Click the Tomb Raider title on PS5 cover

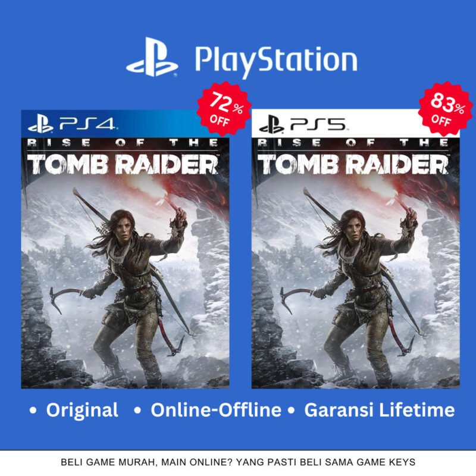(x=353, y=164)
